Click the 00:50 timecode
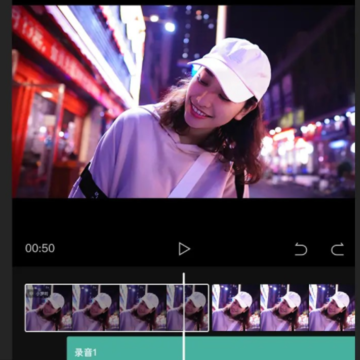 (x=40, y=248)
